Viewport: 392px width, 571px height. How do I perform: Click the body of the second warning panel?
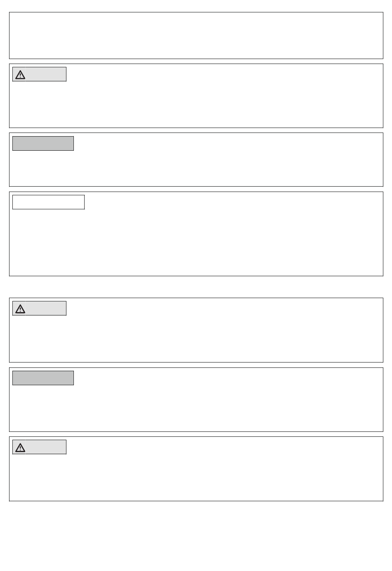196,338
